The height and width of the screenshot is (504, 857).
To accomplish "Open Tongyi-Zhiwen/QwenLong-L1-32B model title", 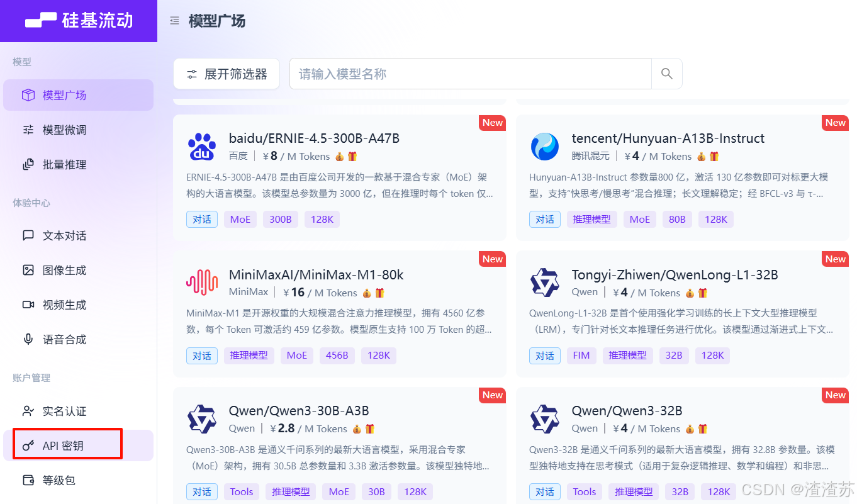I will coord(675,275).
